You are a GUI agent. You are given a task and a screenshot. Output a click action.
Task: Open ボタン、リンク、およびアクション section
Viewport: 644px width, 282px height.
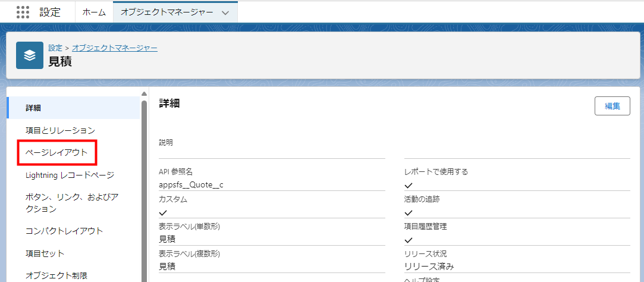pyautogui.click(x=72, y=203)
